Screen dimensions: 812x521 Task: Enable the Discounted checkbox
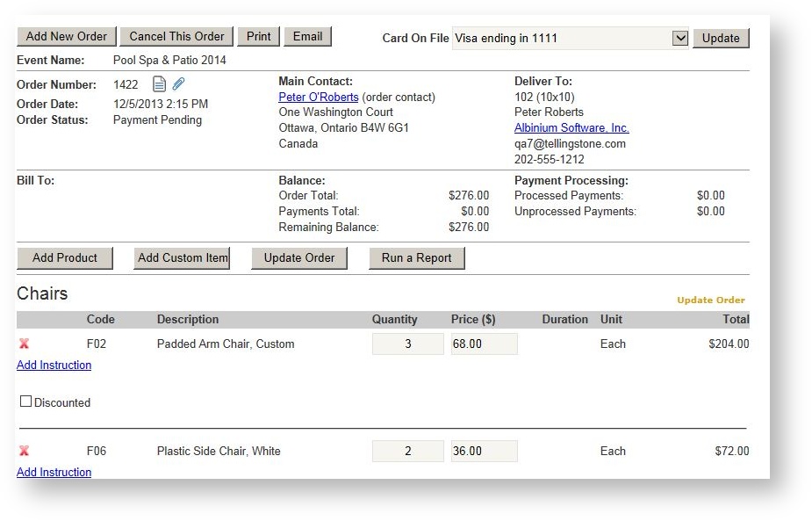point(26,402)
